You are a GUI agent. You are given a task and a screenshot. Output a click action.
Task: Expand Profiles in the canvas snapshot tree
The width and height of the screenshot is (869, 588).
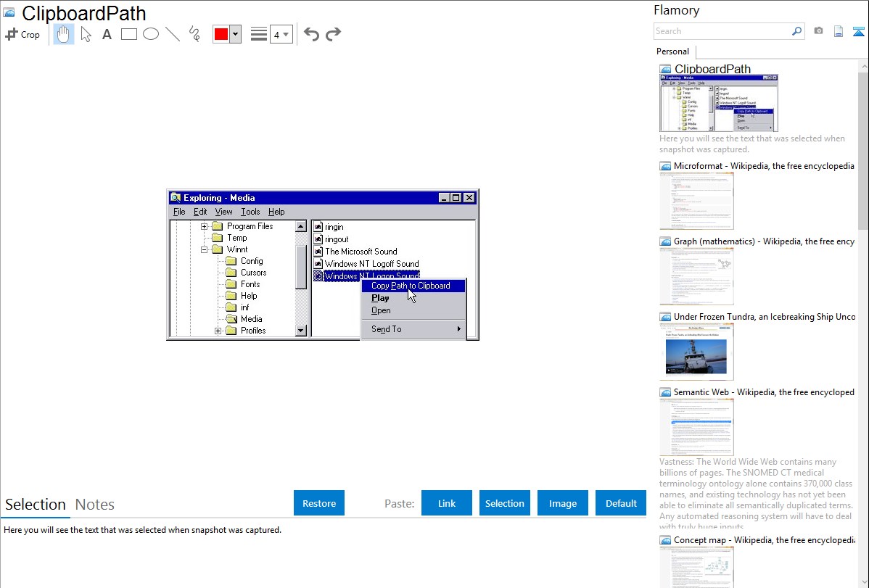coord(218,331)
